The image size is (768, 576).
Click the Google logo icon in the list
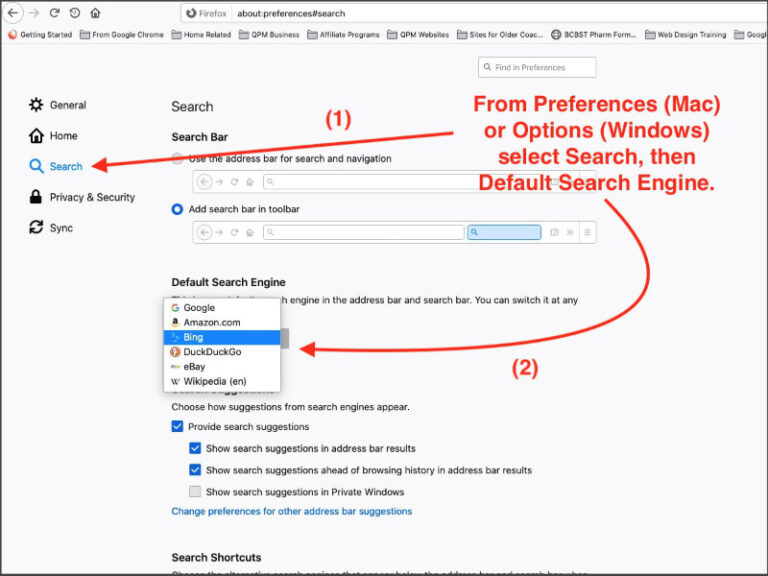pos(175,308)
